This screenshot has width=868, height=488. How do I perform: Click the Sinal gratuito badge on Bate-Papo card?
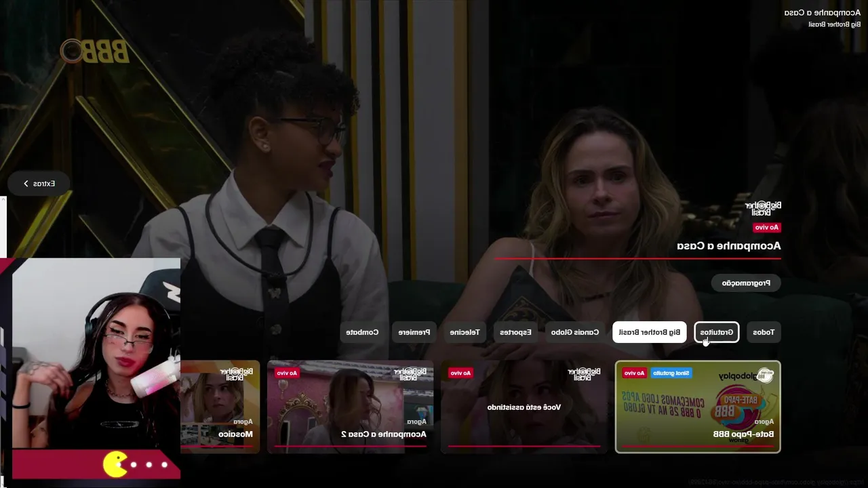pyautogui.click(x=671, y=373)
